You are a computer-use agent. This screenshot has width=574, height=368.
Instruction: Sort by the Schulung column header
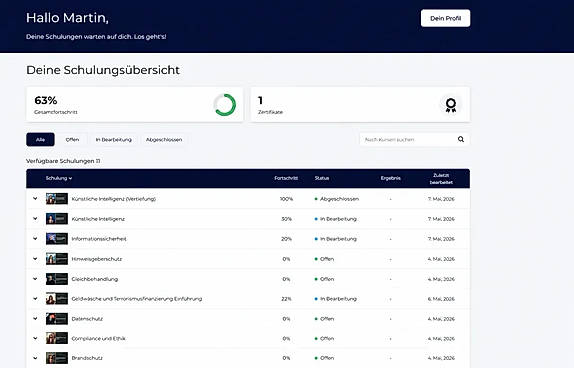[59, 178]
